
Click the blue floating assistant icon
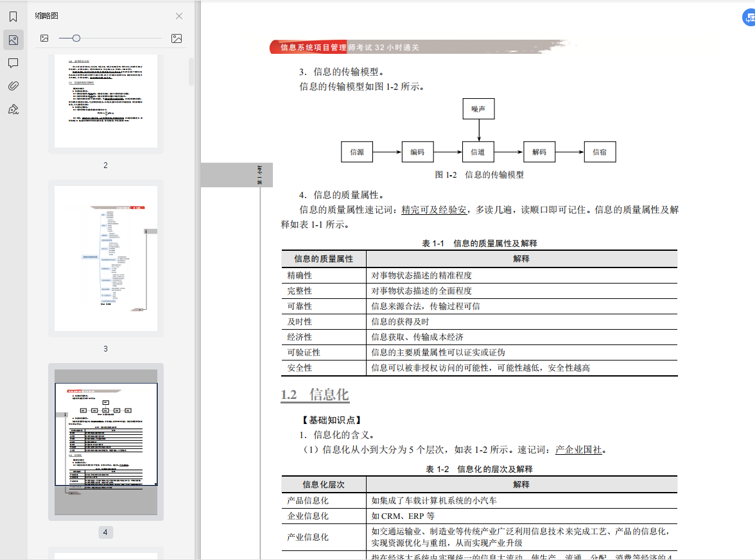click(x=749, y=18)
